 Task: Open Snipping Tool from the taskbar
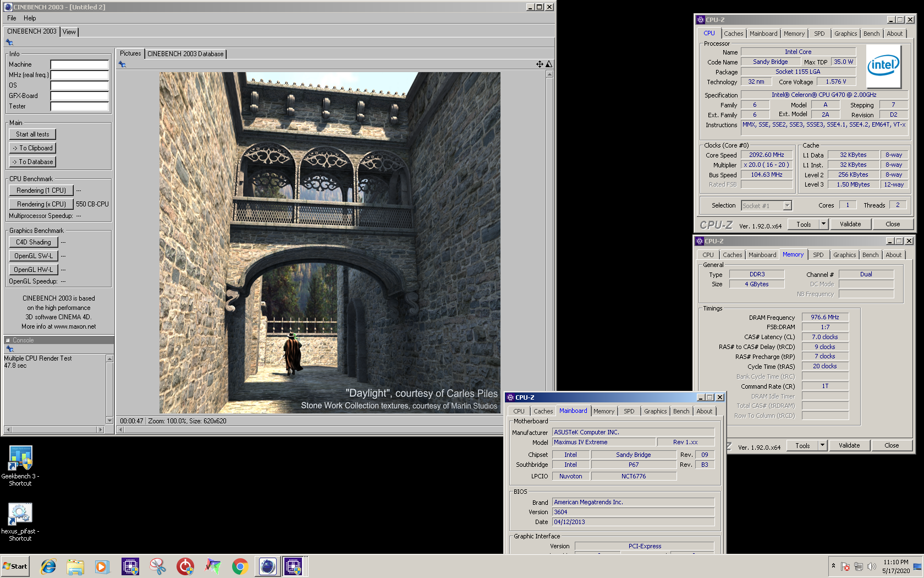point(158,566)
